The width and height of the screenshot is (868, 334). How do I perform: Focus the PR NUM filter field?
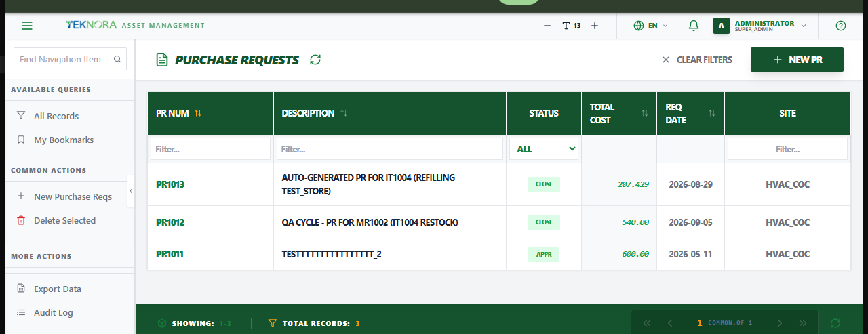[x=210, y=149]
